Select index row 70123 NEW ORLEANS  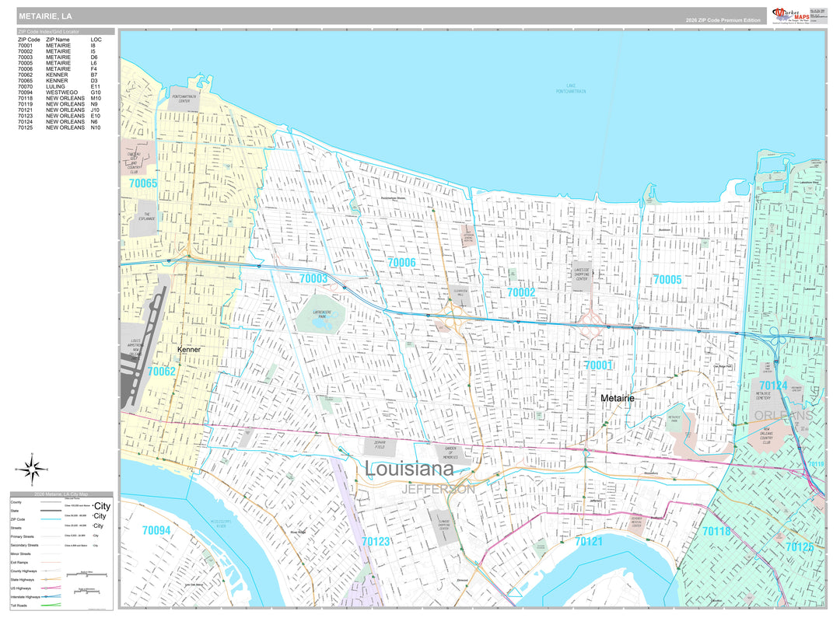pos(59,116)
